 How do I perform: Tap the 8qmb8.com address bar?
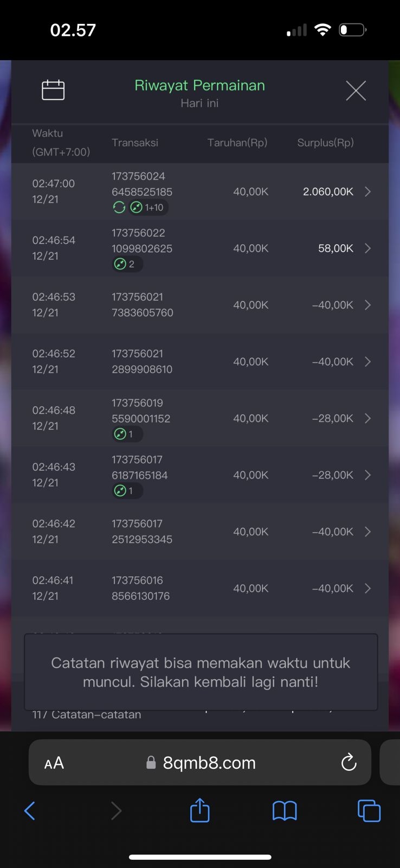pos(209,763)
